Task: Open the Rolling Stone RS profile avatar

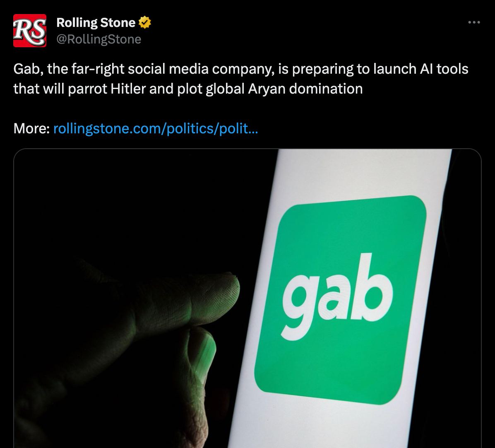Action: (x=30, y=31)
